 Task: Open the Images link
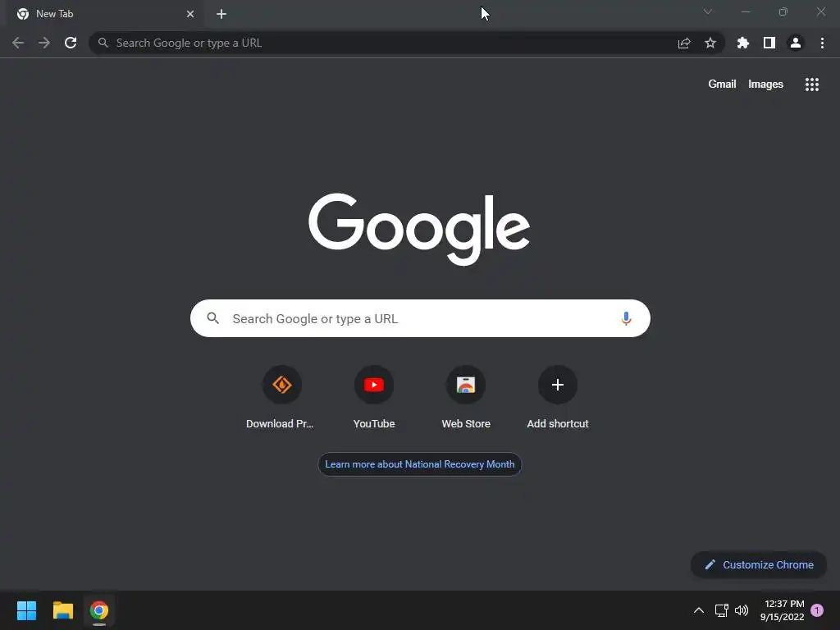[765, 84]
